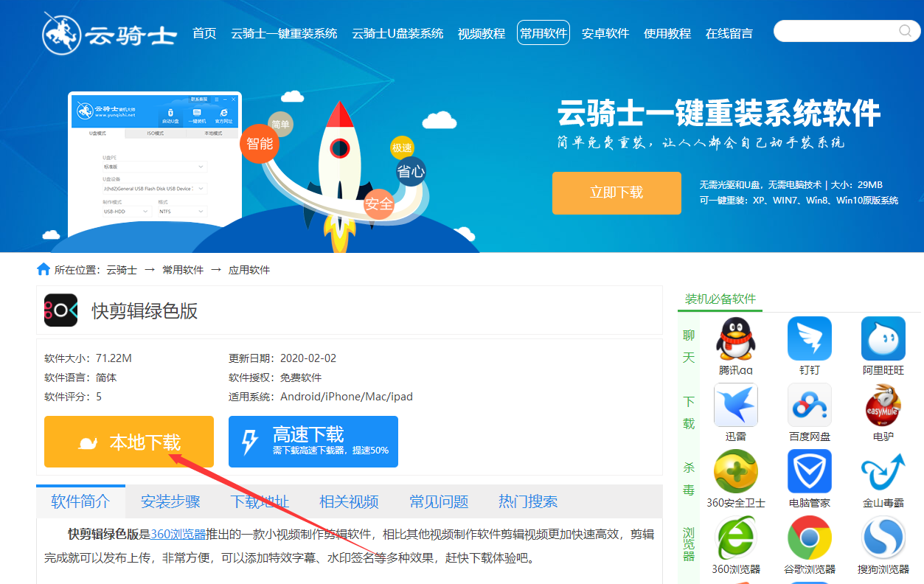Image resolution: width=924 pixels, height=584 pixels.
Task: Open 云骑士一键重装系统 nav item
Action: click(x=284, y=33)
